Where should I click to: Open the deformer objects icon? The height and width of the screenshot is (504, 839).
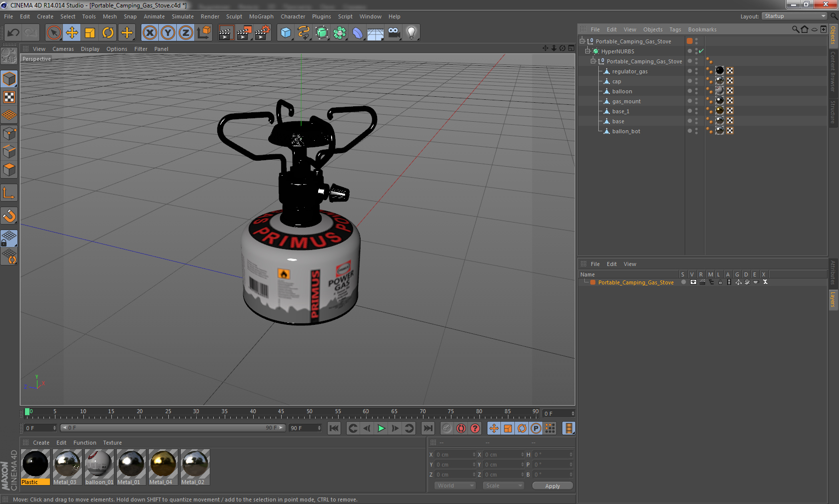click(358, 33)
